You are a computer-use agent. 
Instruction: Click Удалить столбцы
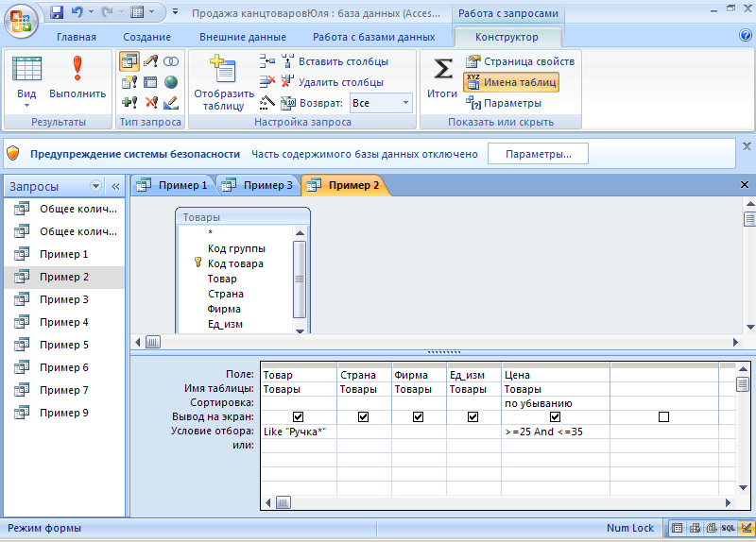(334, 82)
